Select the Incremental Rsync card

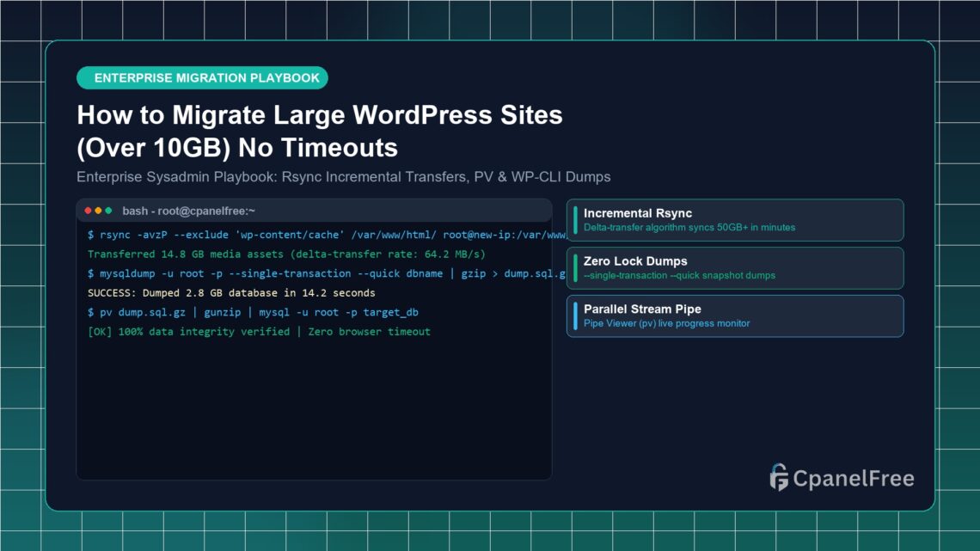click(735, 220)
